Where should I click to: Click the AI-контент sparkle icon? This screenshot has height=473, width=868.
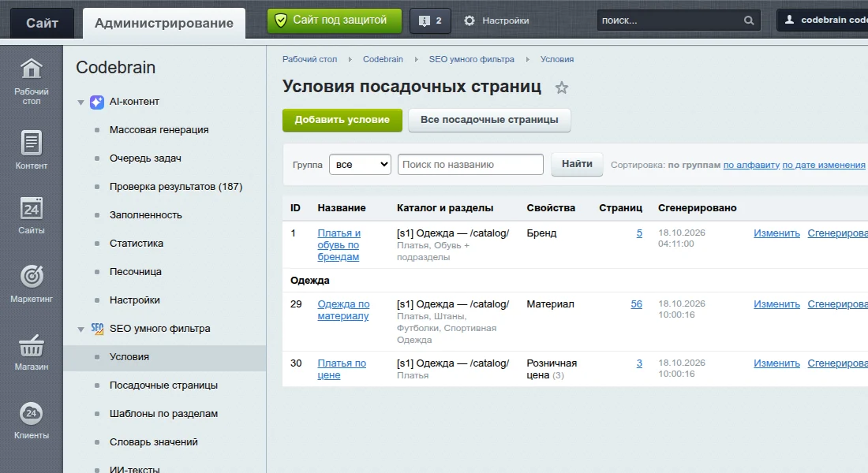click(97, 102)
